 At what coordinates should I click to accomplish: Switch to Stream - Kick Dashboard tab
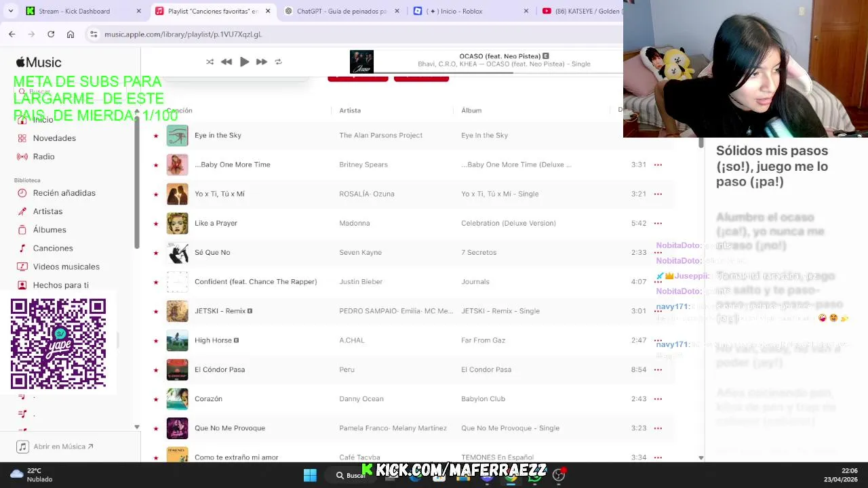coord(75,11)
